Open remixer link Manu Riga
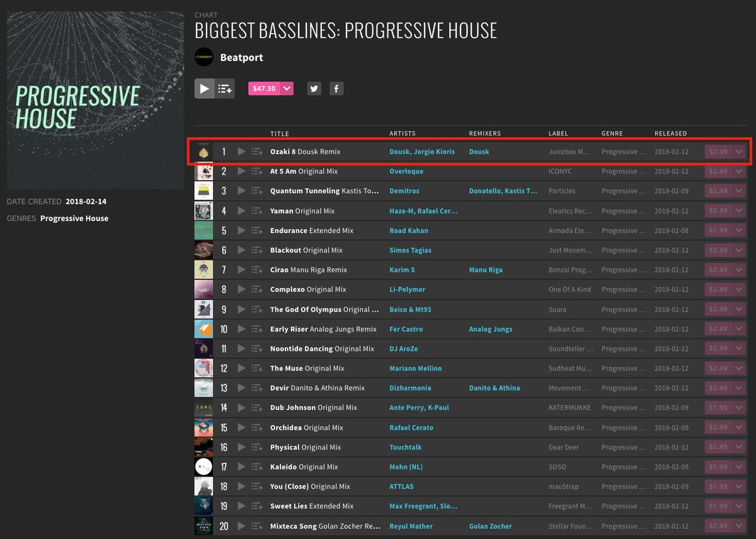Viewport: 756px width, 539px height. click(486, 269)
